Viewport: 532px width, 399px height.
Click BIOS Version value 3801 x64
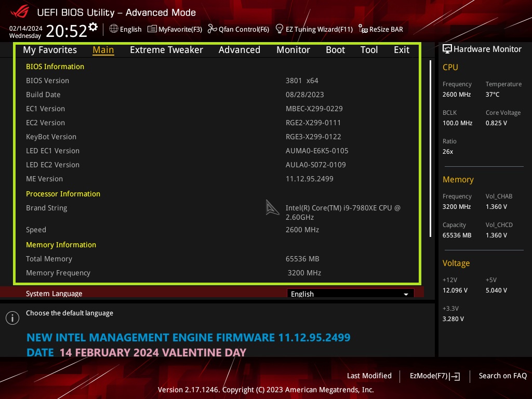pos(302,81)
